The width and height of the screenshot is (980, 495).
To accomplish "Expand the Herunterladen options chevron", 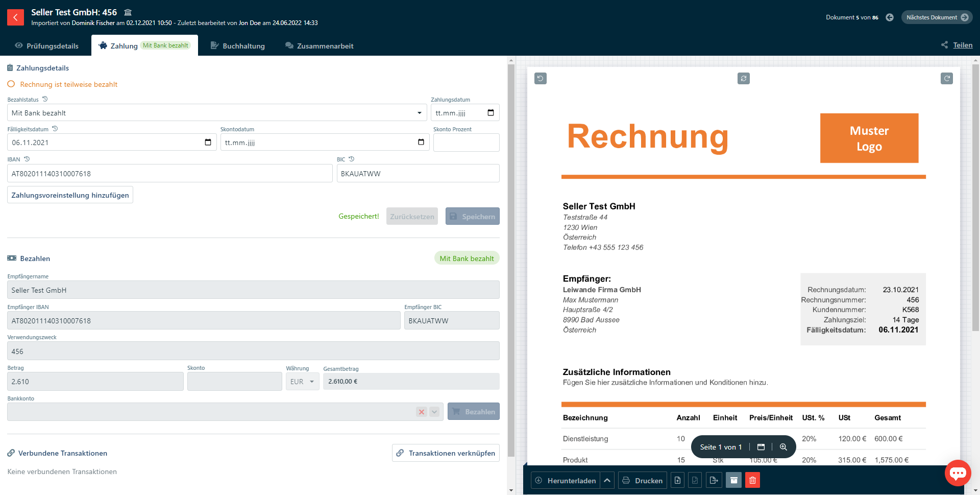I will [607, 480].
